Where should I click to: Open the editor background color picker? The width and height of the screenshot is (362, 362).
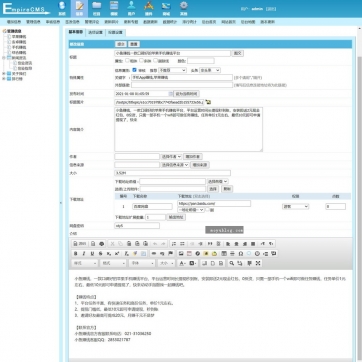coord(193,263)
